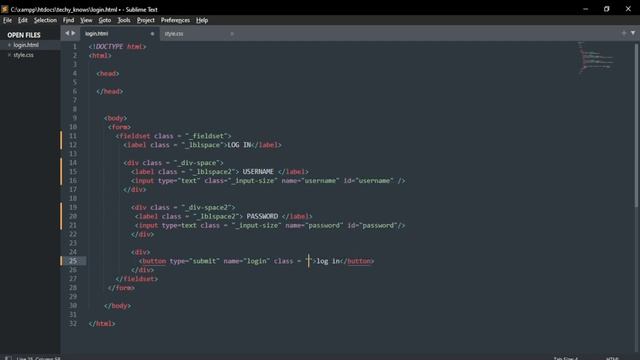Click the vertical scrollbar thumb
Image resolution: width=640 pixels, height=360 pixels.
[637, 124]
